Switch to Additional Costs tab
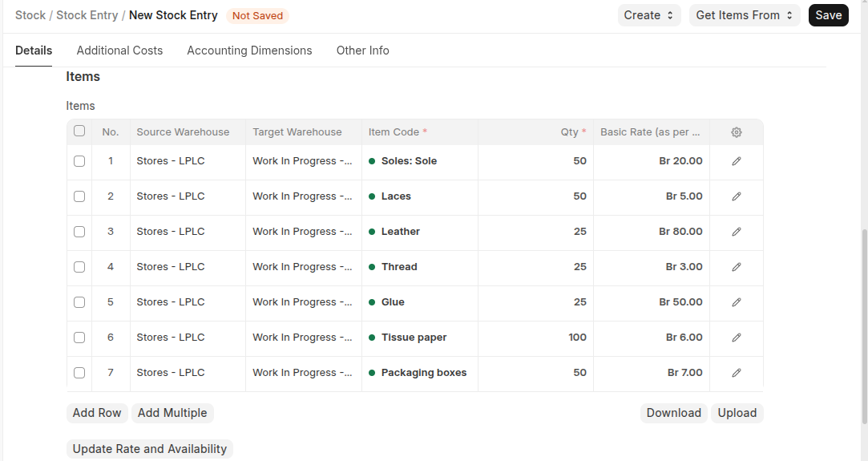Screen dimensions: 868x461 click(119, 51)
